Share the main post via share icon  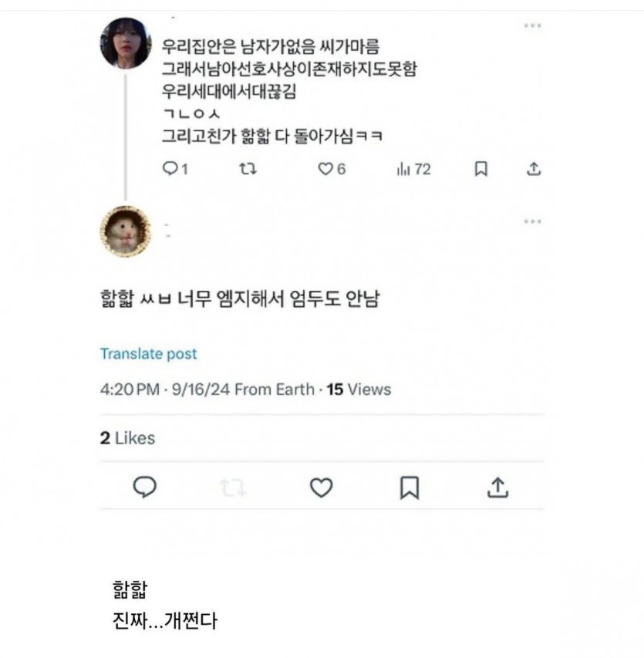(x=498, y=487)
